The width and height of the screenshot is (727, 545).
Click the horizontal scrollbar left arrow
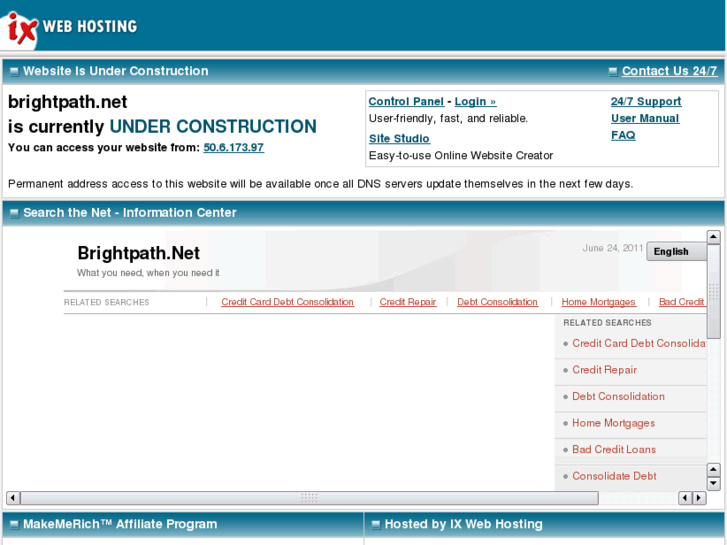coord(13,498)
